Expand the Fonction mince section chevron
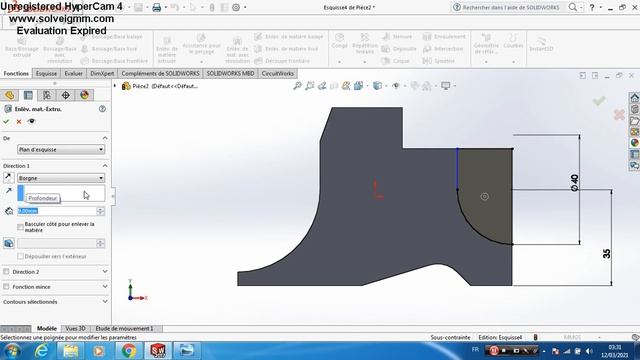 click(x=105, y=287)
